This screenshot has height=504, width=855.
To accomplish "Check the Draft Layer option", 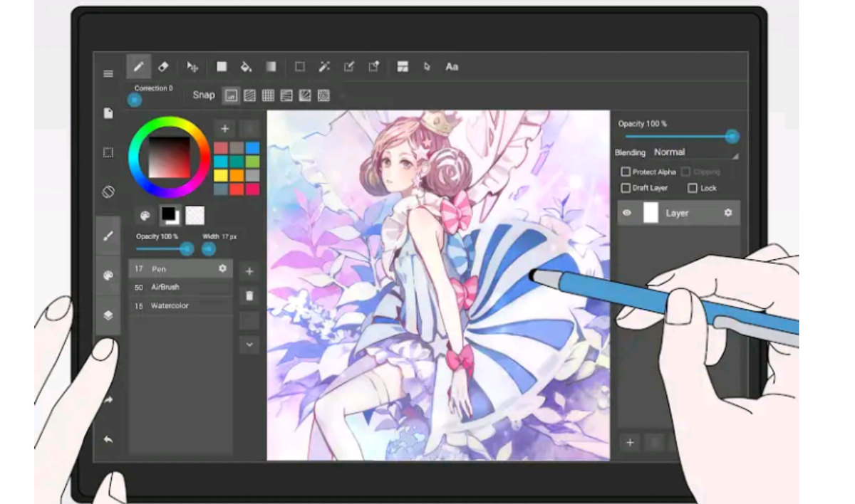I will click(x=626, y=188).
